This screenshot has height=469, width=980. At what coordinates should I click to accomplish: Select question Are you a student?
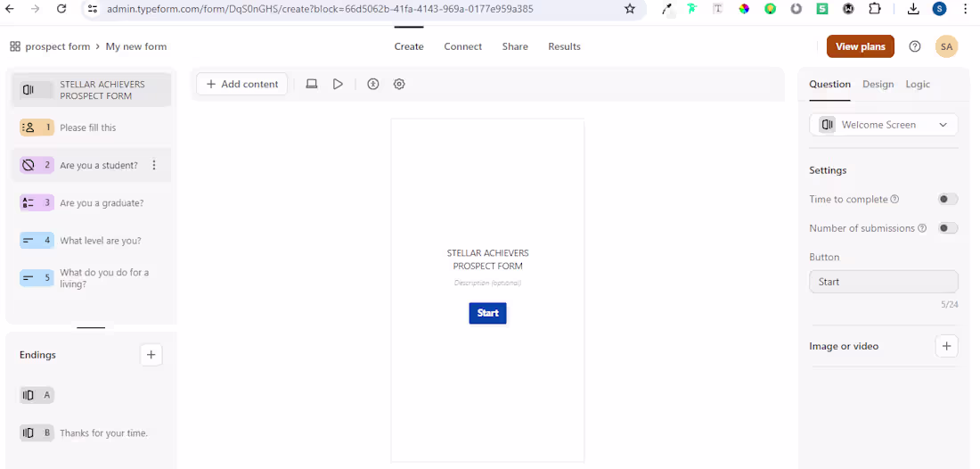[91, 165]
